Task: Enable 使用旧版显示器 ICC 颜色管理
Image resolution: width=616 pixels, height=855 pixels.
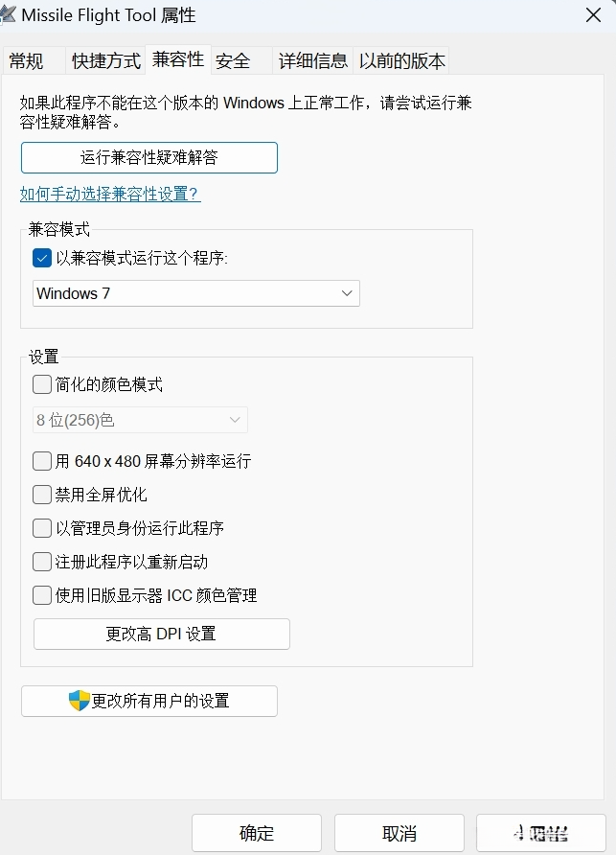Action: (41, 595)
